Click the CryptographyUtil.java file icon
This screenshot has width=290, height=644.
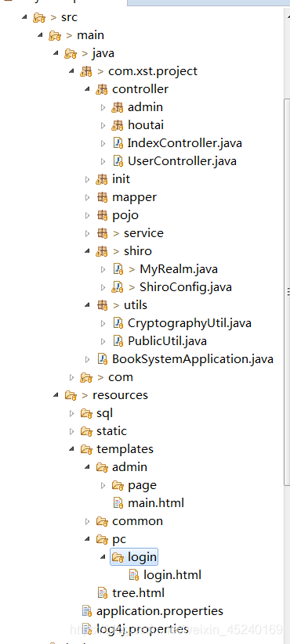118,323
